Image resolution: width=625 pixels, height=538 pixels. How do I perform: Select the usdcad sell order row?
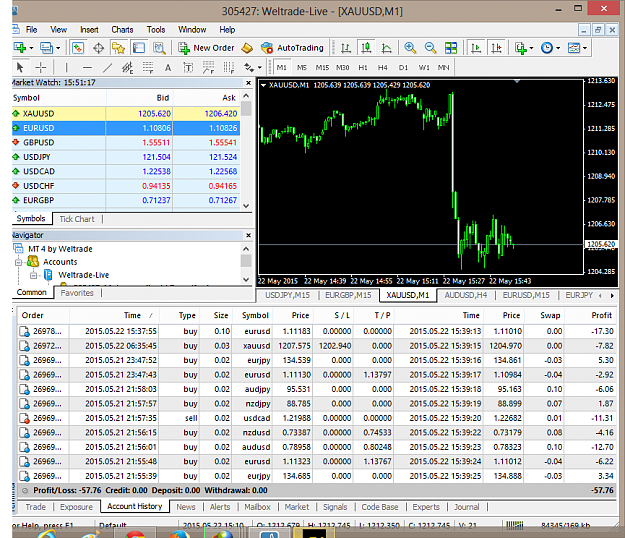click(316, 418)
